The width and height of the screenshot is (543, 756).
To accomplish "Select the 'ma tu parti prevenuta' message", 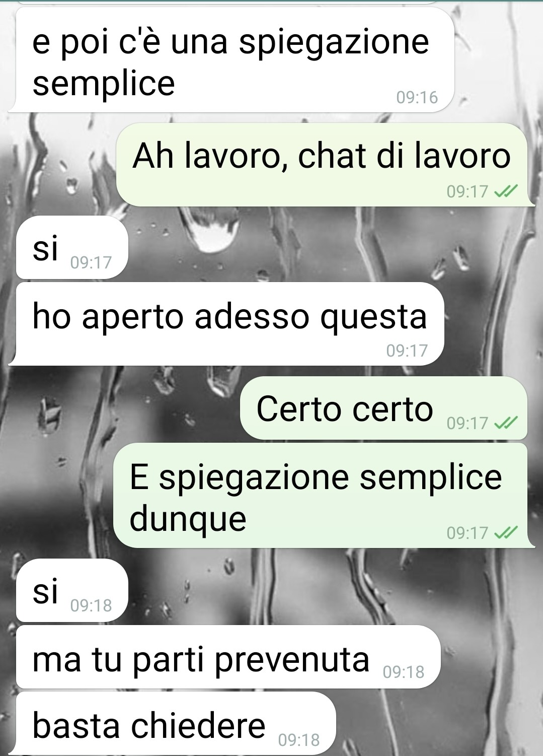I will point(228,657).
